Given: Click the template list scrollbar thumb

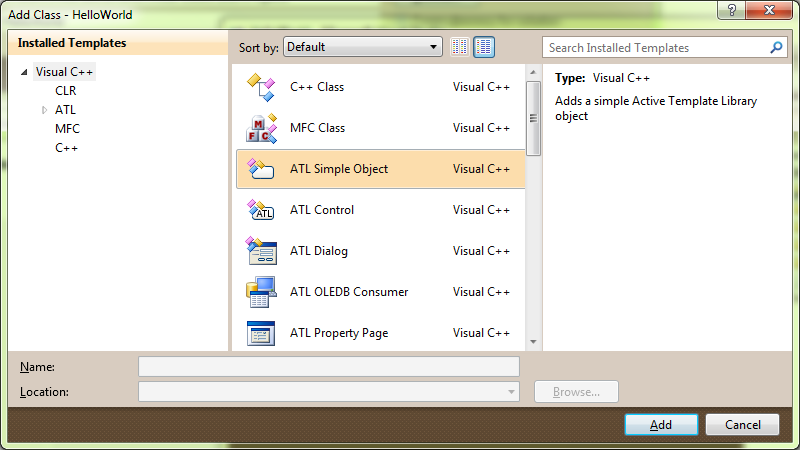Looking at the screenshot, I should [533, 118].
